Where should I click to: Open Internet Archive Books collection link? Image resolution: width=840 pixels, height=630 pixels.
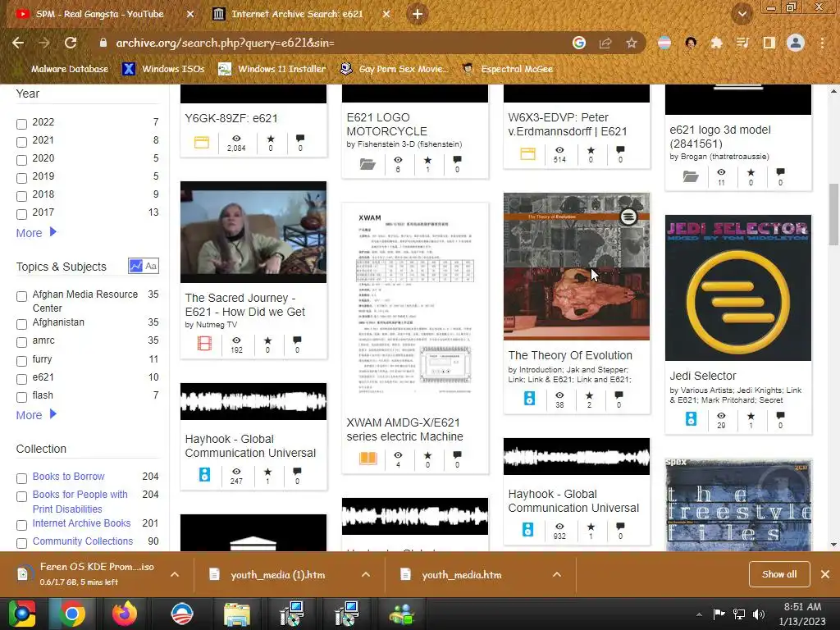click(81, 523)
